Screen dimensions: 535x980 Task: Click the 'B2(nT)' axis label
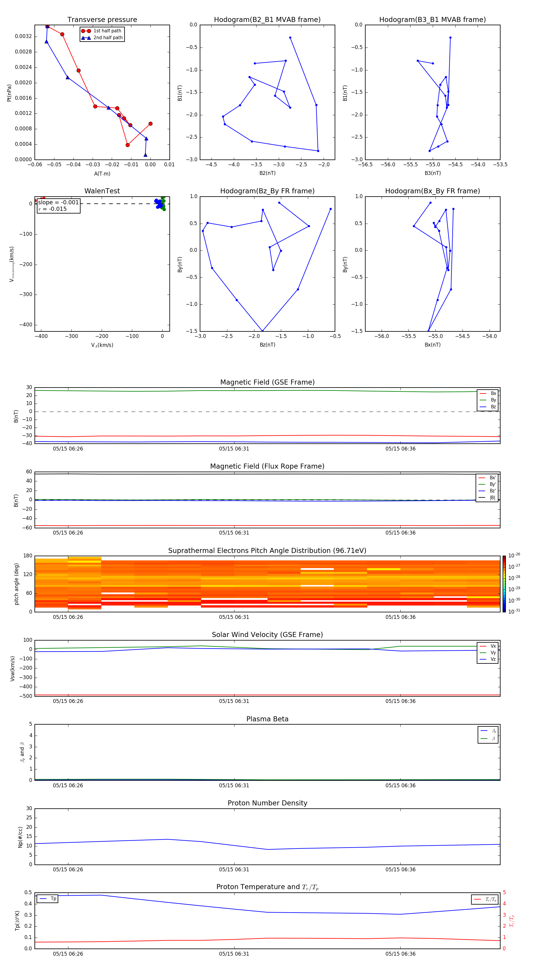tap(267, 173)
